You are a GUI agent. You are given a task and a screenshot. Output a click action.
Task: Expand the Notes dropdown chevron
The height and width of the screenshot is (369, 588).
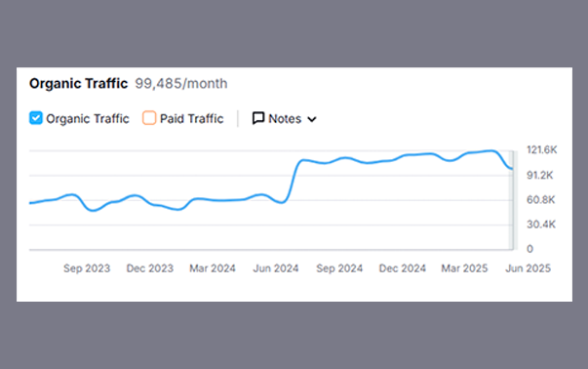pos(312,119)
